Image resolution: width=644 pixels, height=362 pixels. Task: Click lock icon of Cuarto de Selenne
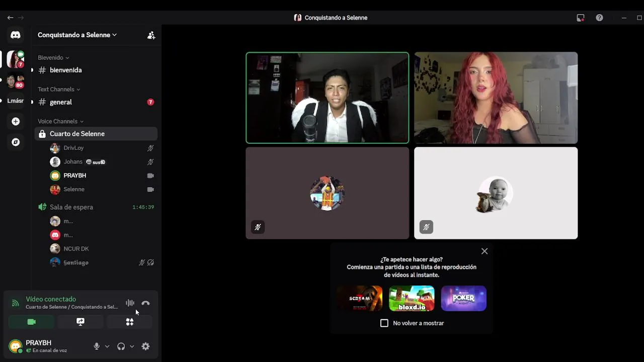point(42,134)
